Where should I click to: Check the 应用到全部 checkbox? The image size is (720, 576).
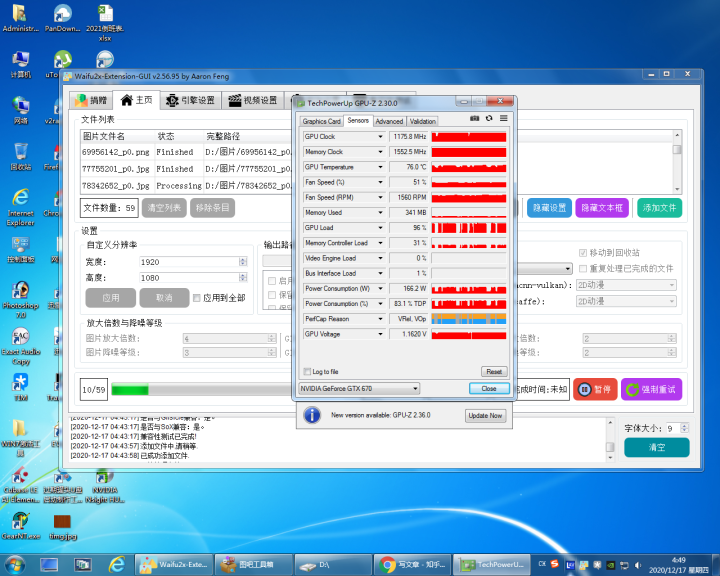[x=197, y=298]
